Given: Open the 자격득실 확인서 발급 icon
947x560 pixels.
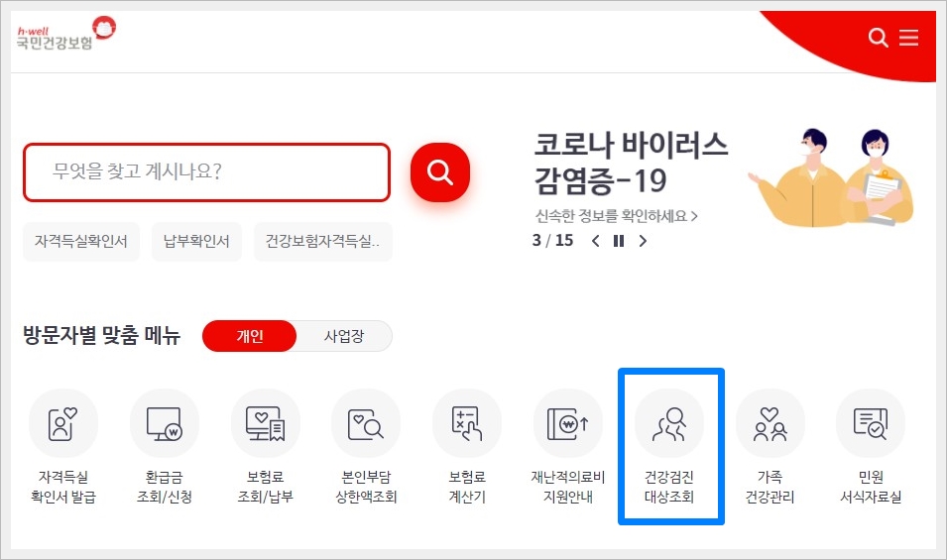Looking at the screenshot, I should tap(62, 423).
